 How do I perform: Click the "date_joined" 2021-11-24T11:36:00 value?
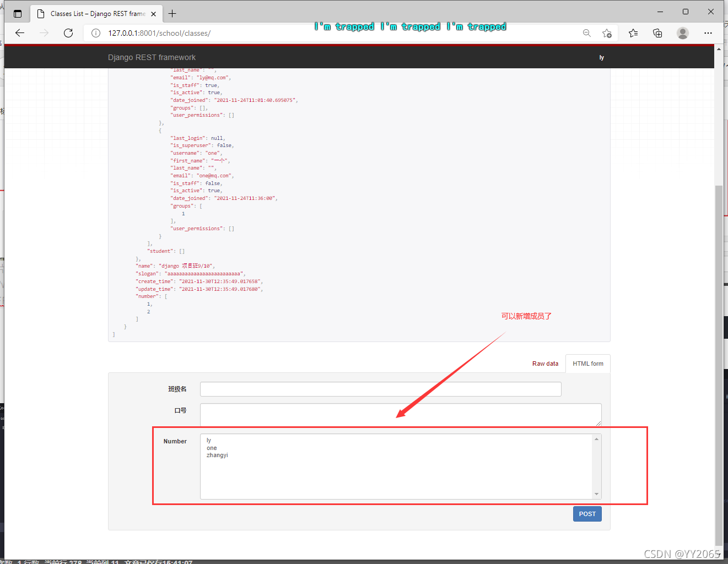245,198
